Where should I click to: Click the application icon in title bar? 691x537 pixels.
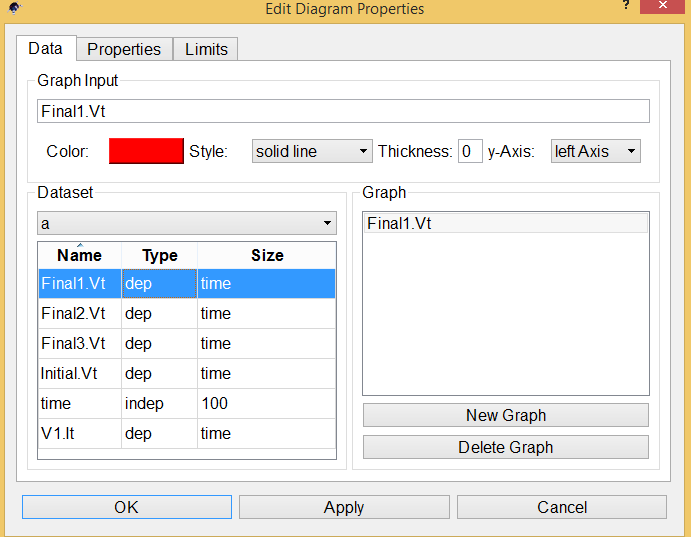(15, 8)
